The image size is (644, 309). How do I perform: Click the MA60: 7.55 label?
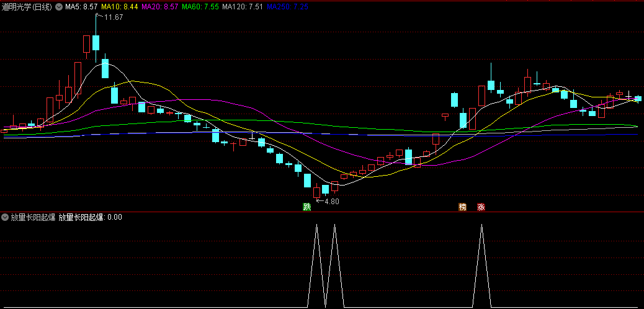tap(200, 7)
